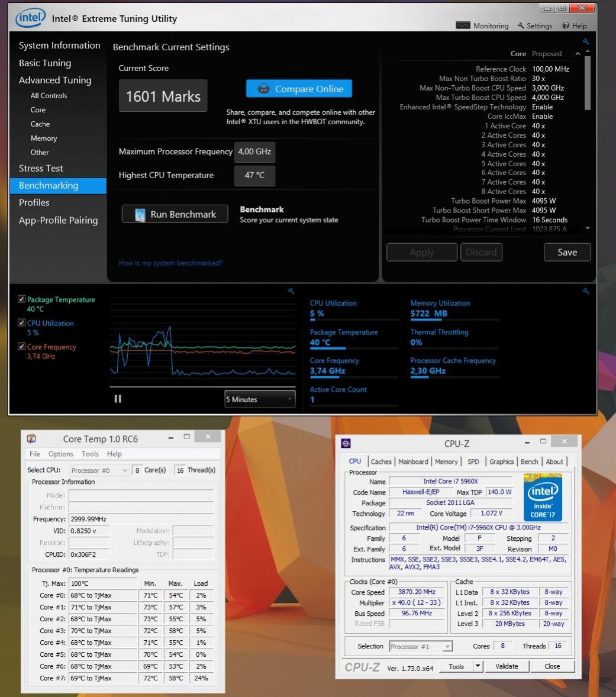The height and width of the screenshot is (697, 616).
Task: Open Profiles section
Action: pyautogui.click(x=34, y=203)
